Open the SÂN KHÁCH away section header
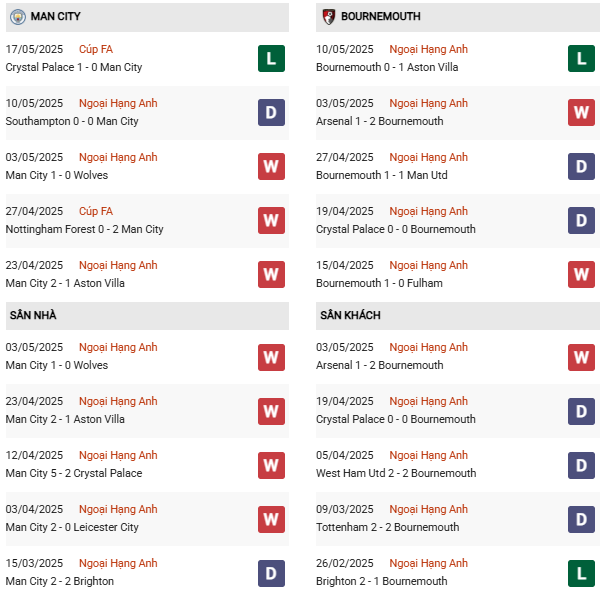This screenshot has width=600, height=593. (350, 316)
